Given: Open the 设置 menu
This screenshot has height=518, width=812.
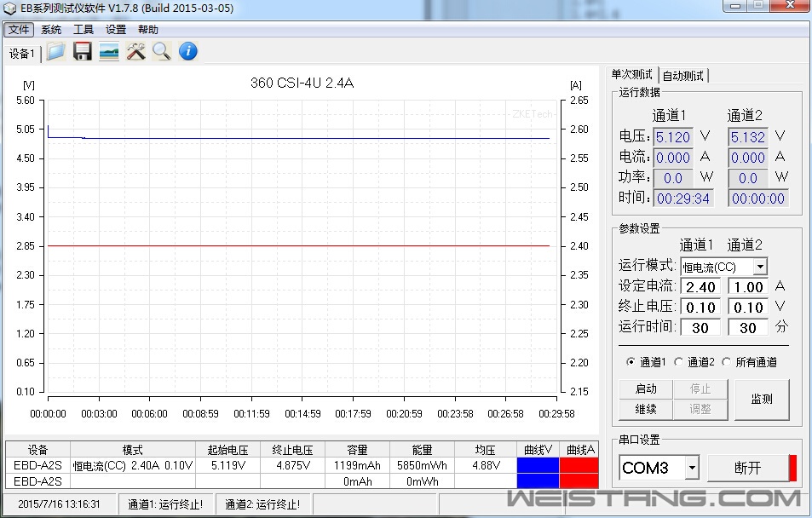Looking at the screenshot, I should pos(116,30).
